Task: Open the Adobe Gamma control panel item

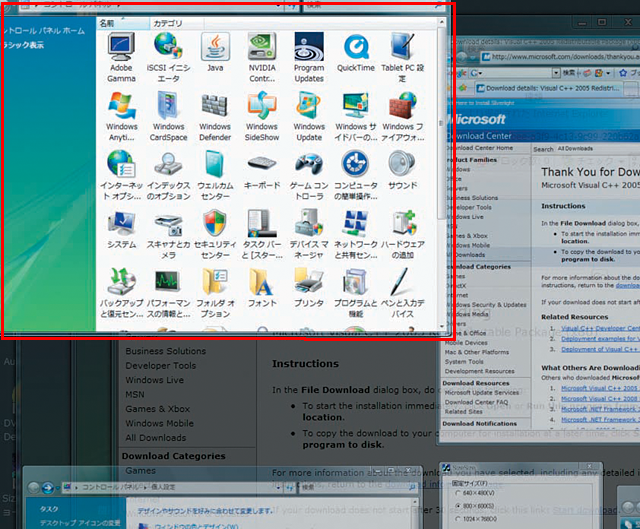Action: pyautogui.click(x=121, y=58)
